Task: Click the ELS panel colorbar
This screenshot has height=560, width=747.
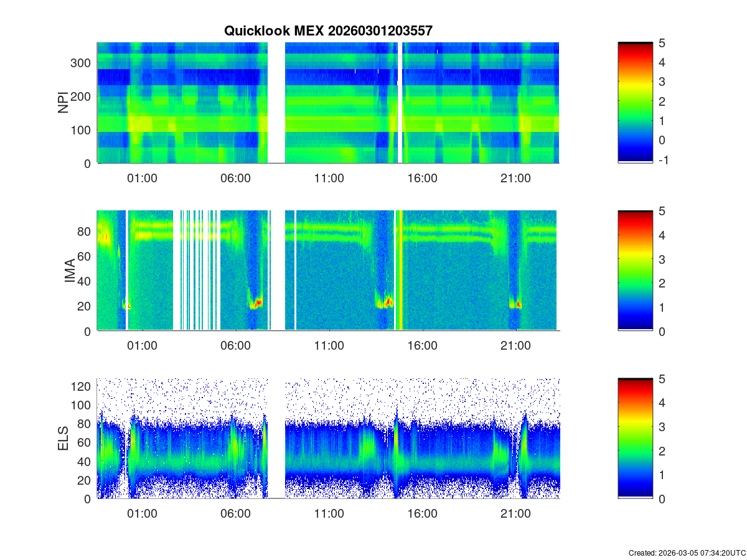Action: point(635,439)
